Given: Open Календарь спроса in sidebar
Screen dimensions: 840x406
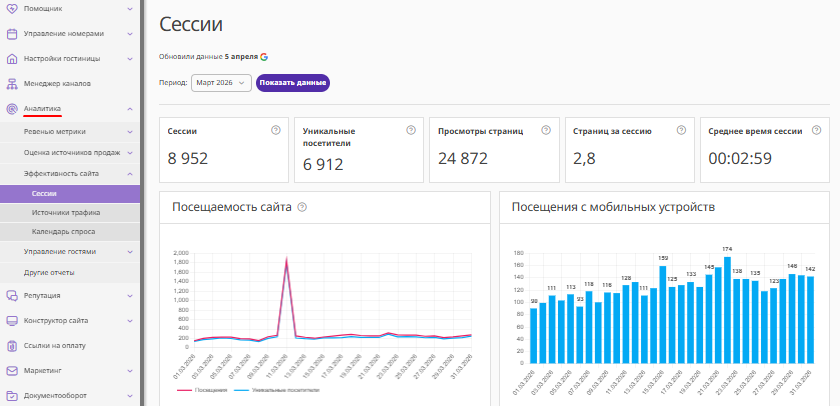Looking at the screenshot, I should [63, 231].
